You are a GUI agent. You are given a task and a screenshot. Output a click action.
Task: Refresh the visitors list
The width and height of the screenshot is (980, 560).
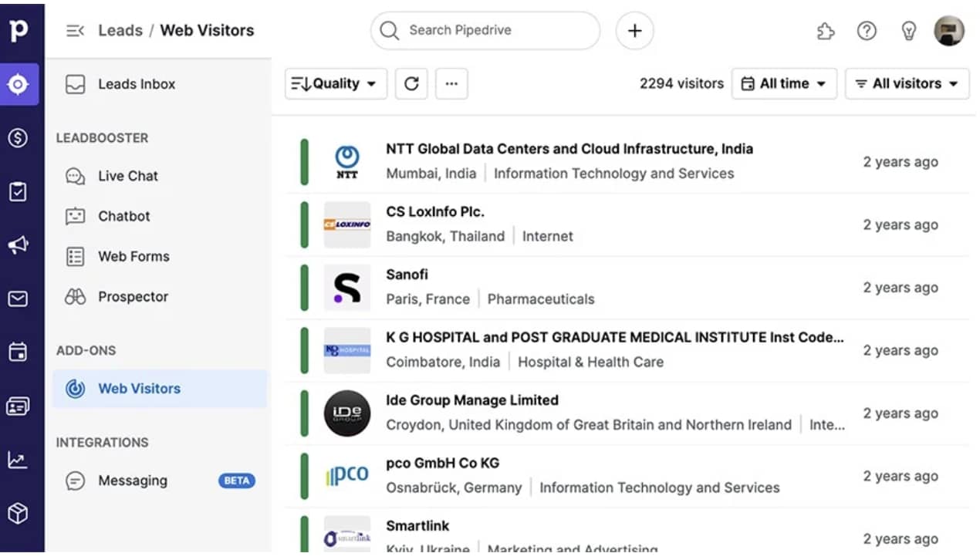pos(411,83)
